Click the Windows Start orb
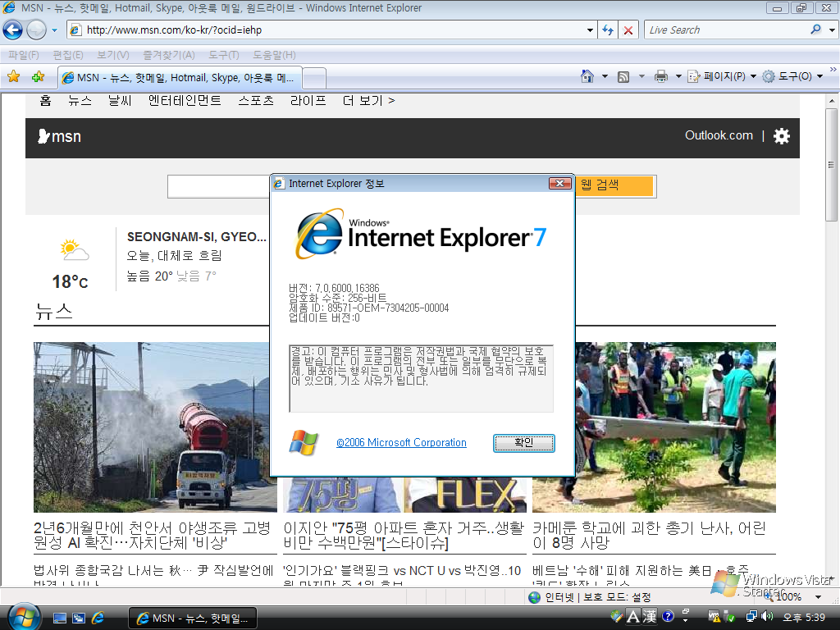The height and width of the screenshot is (630, 840). coord(24,617)
